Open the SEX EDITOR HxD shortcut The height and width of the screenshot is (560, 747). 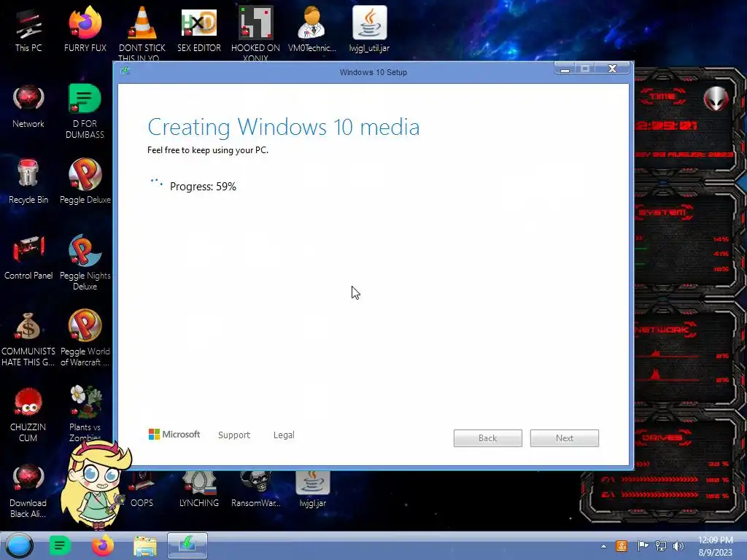(x=198, y=29)
